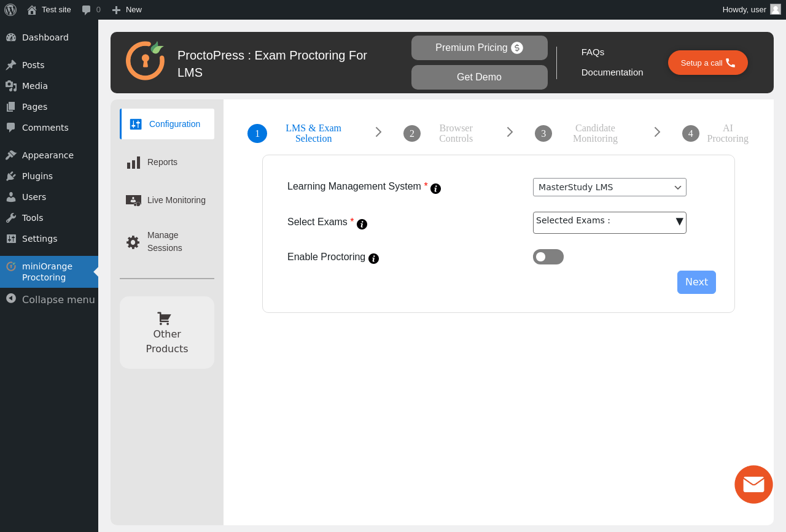Viewport: 786px width, 532px height.
Task: Open the Dashboard menu item
Action: 49,37
